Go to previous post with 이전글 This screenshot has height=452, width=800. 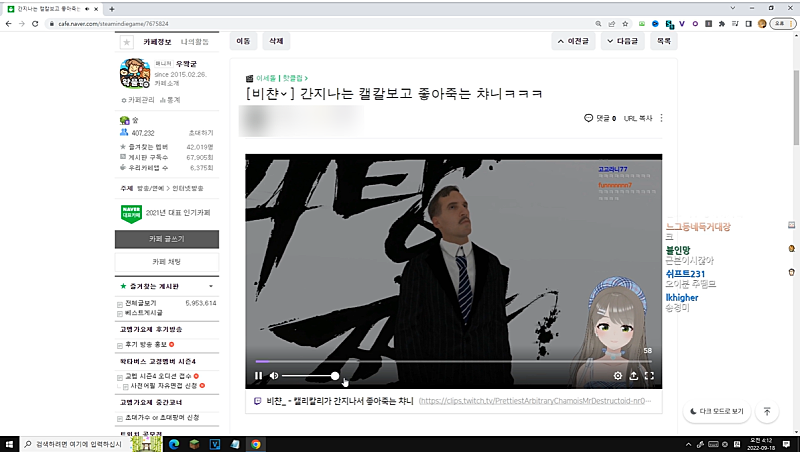click(x=573, y=41)
